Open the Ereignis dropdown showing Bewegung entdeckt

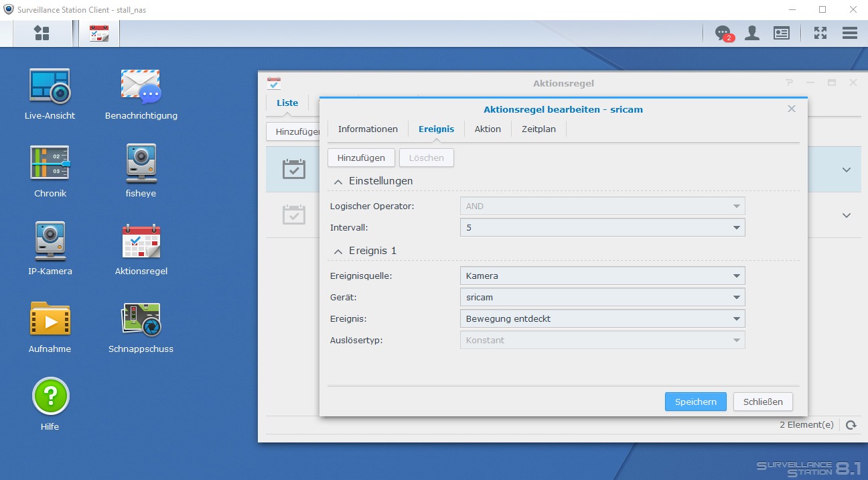(x=603, y=319)
